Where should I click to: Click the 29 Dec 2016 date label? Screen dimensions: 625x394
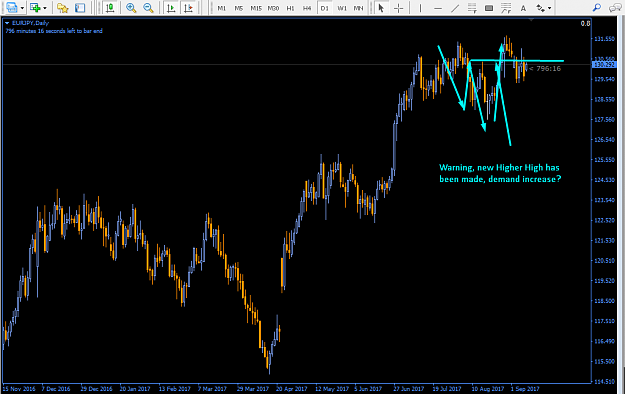click(96, 388)
